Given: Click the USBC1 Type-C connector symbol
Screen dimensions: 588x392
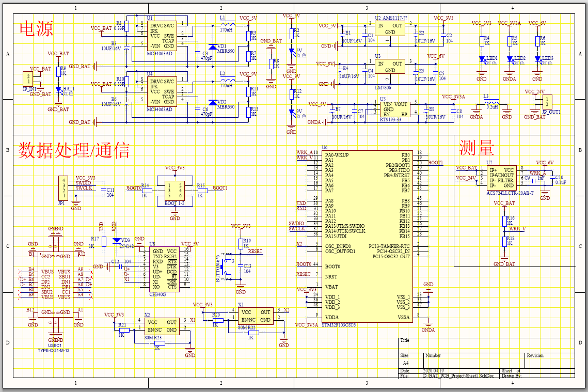Looking at the screenshot, I should tap(56, 285).
